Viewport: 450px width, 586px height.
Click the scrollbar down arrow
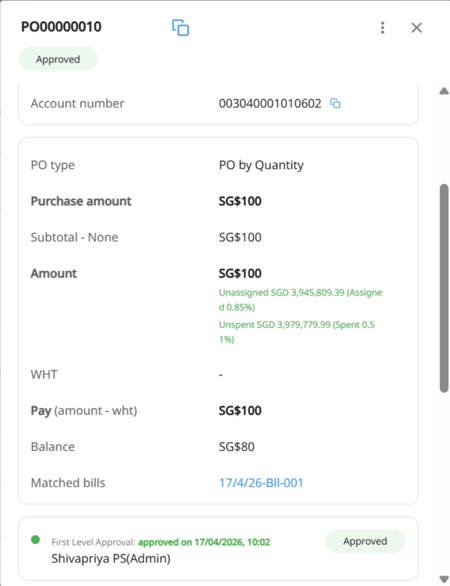pos(444,579)
